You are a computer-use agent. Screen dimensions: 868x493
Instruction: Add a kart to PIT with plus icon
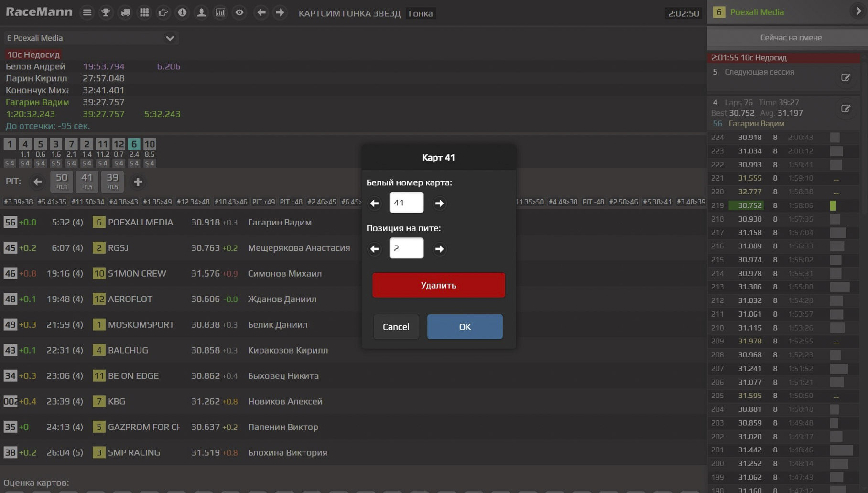click(138, 182)
